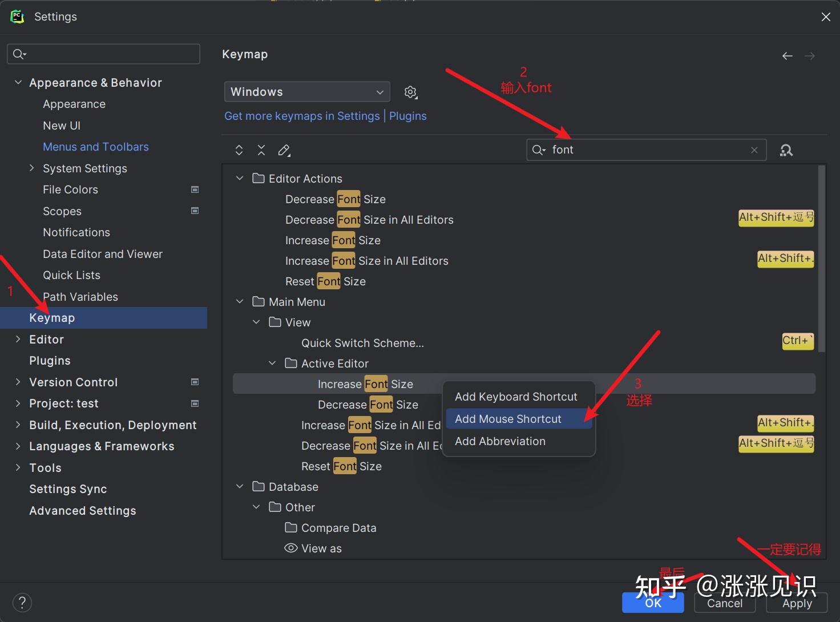
Task: Click Expand All icon in keymap toolbar
Action: [239, 150]
